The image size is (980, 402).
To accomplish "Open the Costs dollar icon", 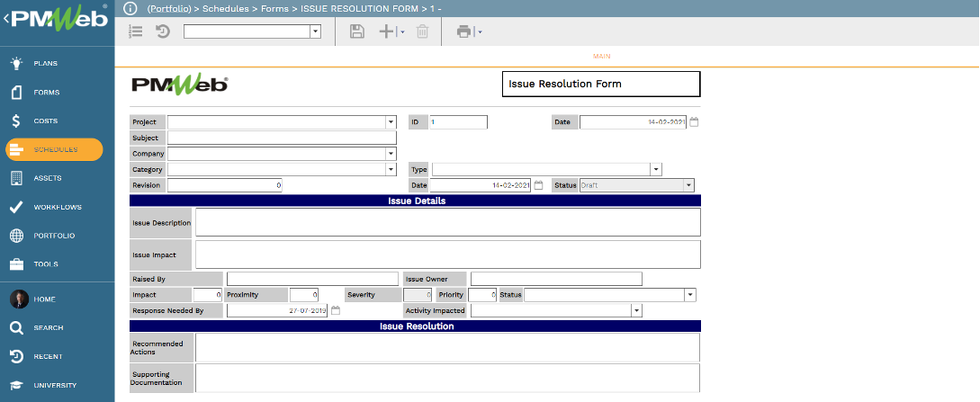I will [x=17, y=121].
